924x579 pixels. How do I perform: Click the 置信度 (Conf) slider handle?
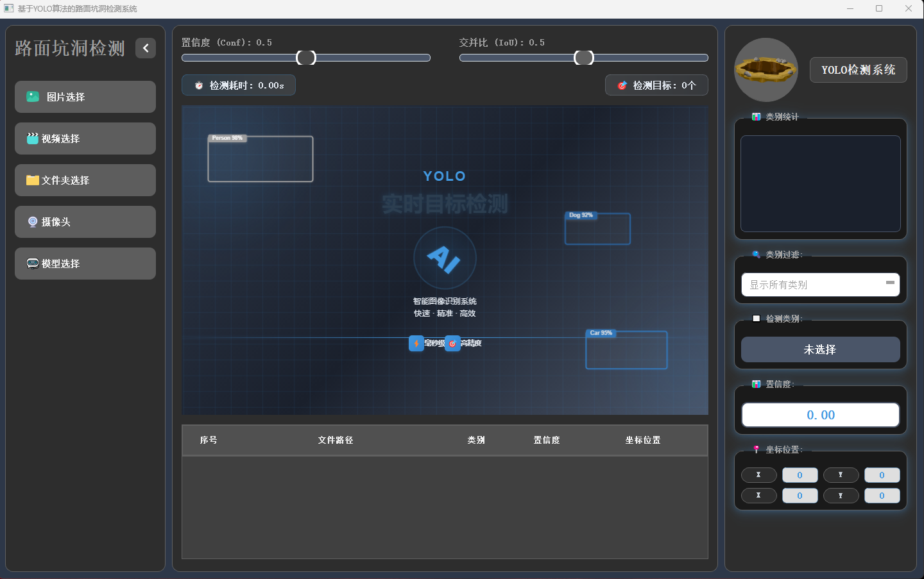[306, 58]
